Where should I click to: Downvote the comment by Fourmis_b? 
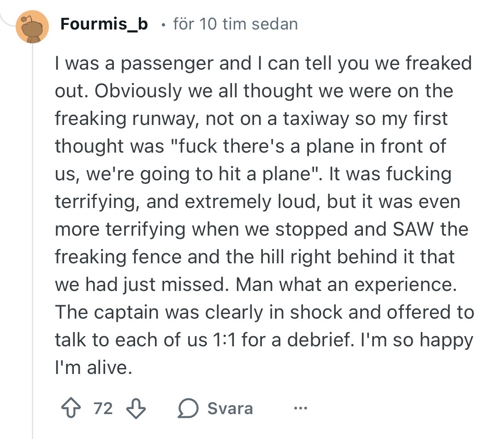[136, 409]
